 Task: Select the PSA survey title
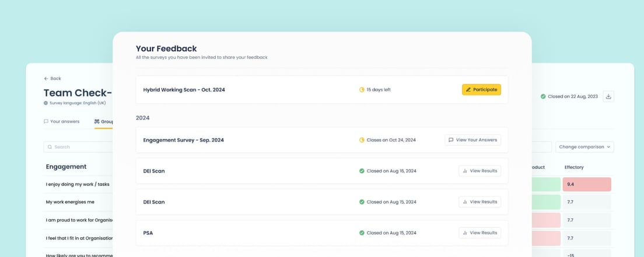148,233
